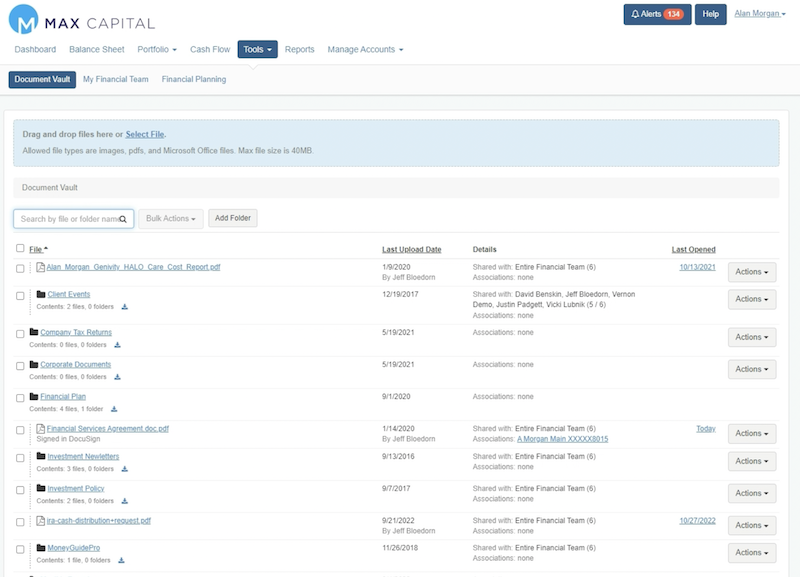Toggle the select-all files checkbox
Screen dimensions: 800x577
20,248
